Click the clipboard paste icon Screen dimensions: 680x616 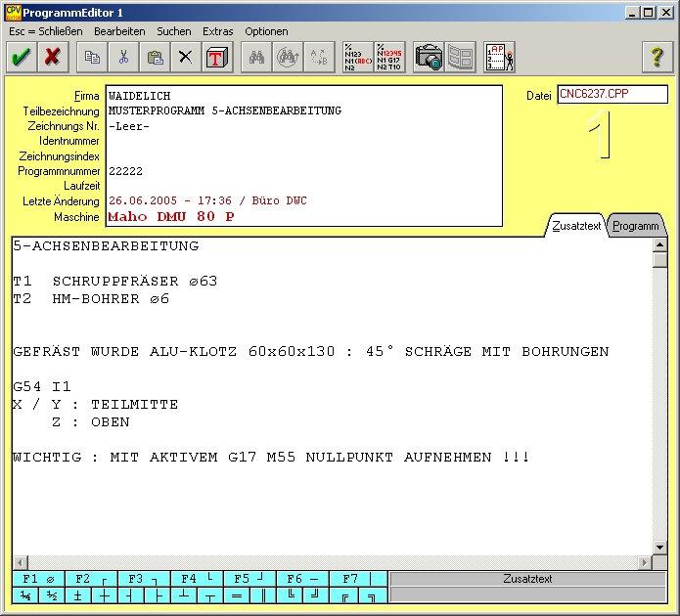[155, 58]
